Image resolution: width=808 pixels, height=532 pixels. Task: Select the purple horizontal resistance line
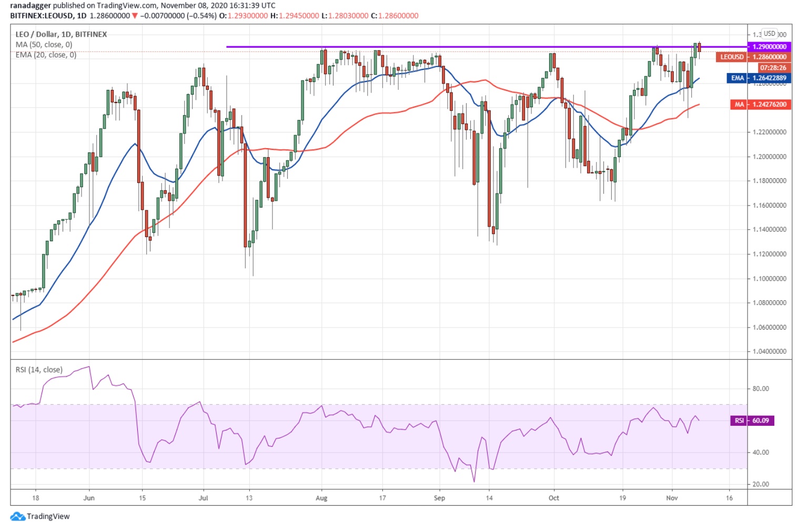click(x=421, y=47)
